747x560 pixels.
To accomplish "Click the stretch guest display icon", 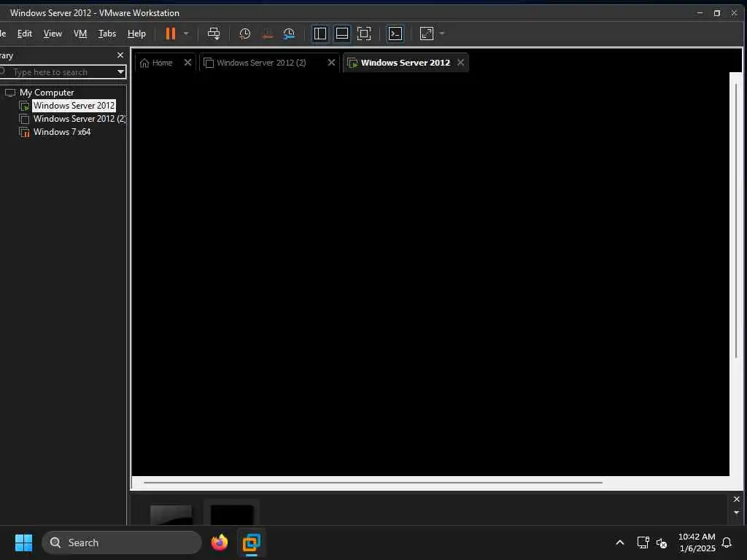I will coord(427,34).
